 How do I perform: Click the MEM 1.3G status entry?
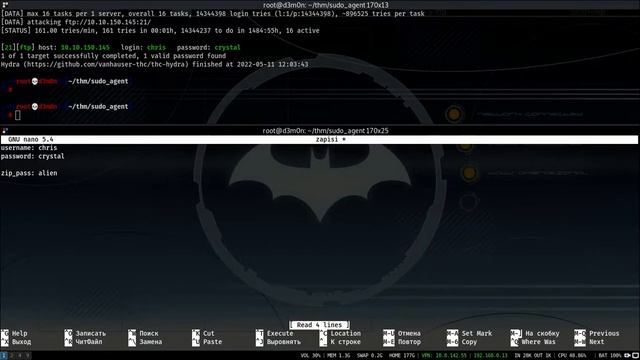tap(338, 356)
